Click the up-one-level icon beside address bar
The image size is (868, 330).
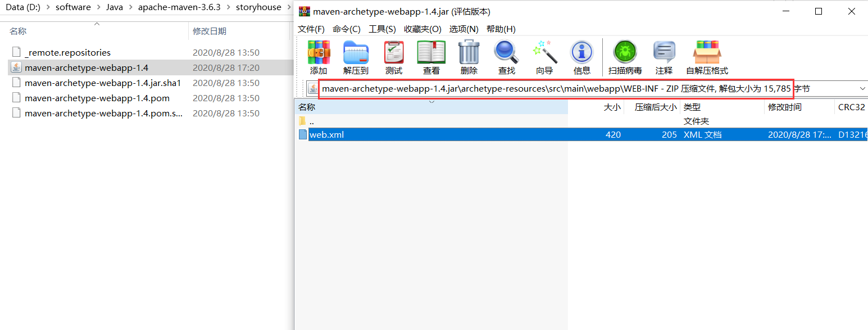click(x=312, y=89)
